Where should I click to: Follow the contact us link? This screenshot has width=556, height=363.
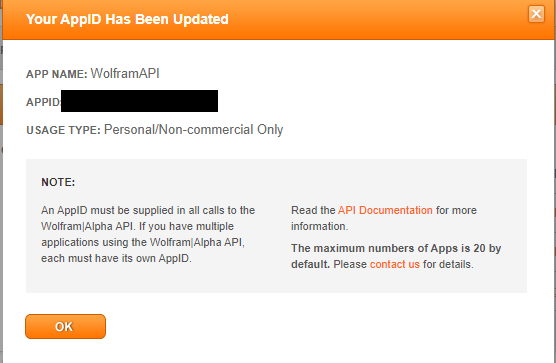tap(395, 264)
